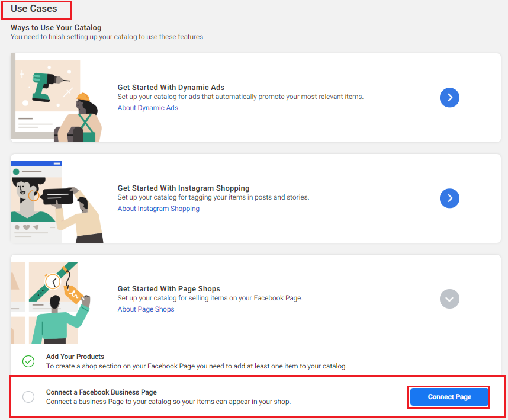Screen dimensions: 508x420
Task: Open the About Instagram Shopping link
Action: pyautogui.click(x=159, y=209)
